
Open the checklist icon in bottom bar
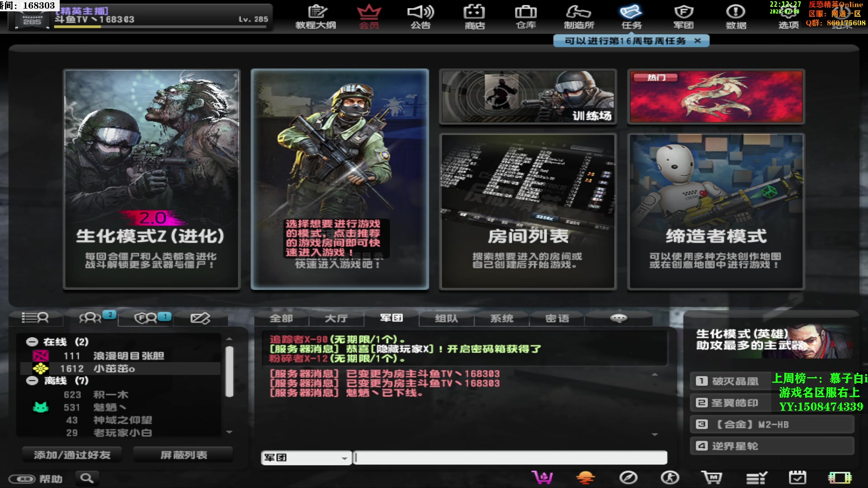756,478
